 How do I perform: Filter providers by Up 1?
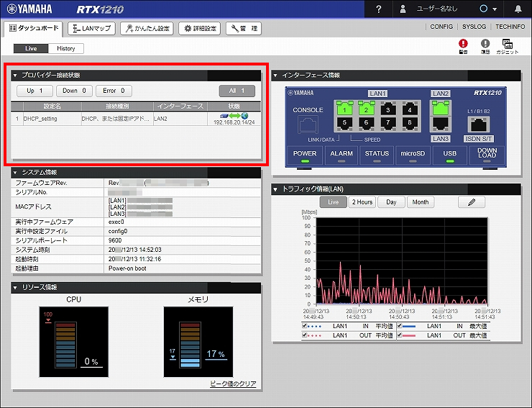click(35, 91)
